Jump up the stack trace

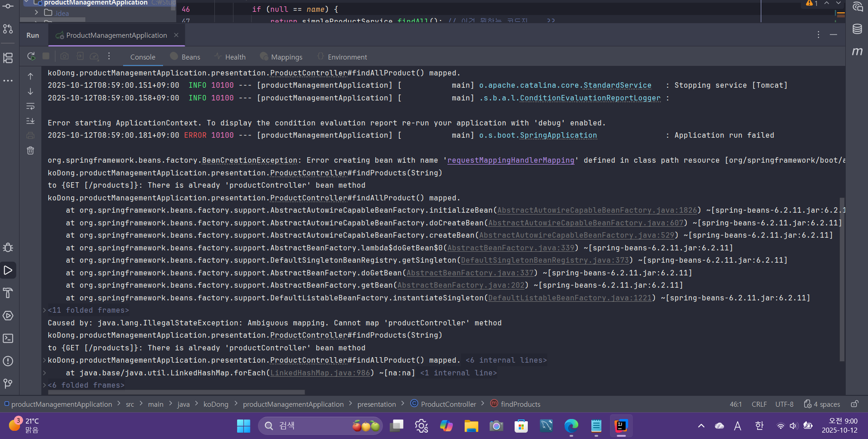(30, 76)
